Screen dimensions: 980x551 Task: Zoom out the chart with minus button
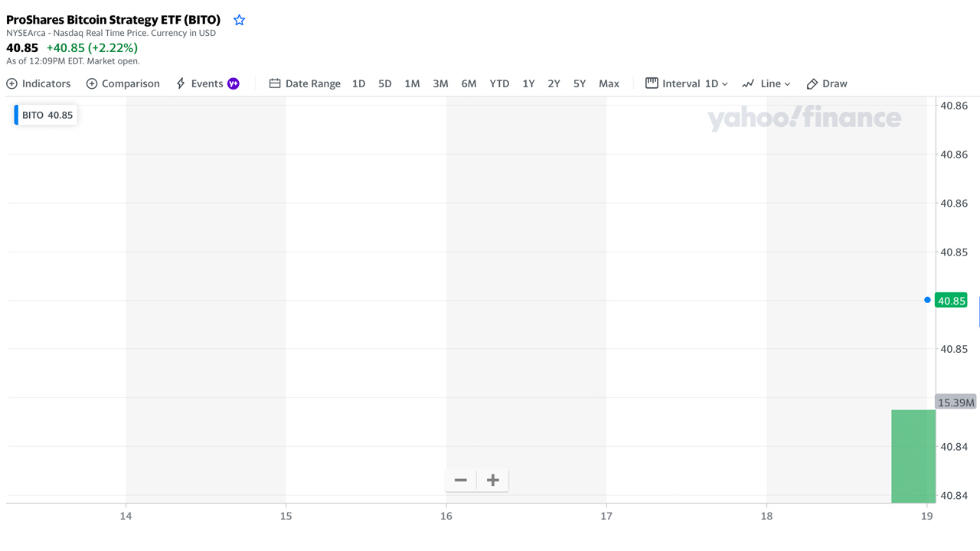(461, 480)
